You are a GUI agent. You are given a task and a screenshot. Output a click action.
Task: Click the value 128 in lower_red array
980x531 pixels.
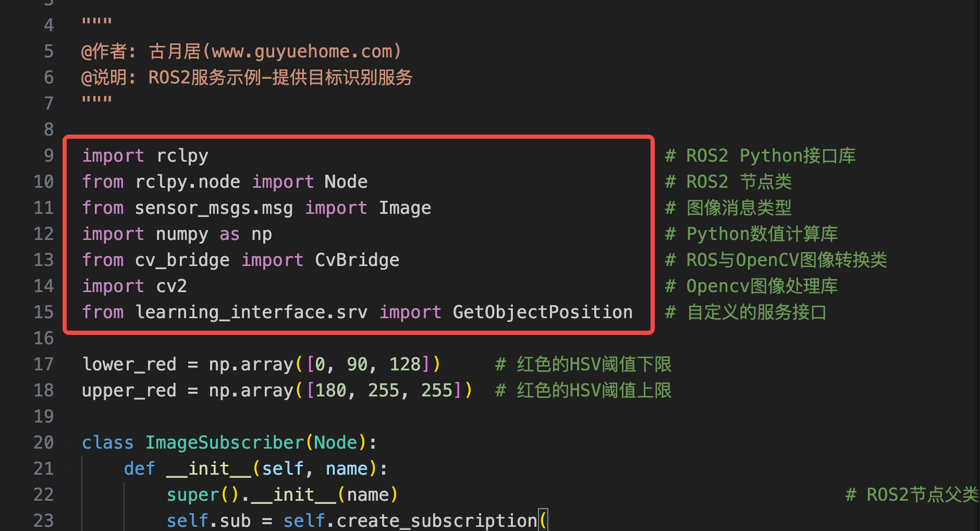click(405, 365)
